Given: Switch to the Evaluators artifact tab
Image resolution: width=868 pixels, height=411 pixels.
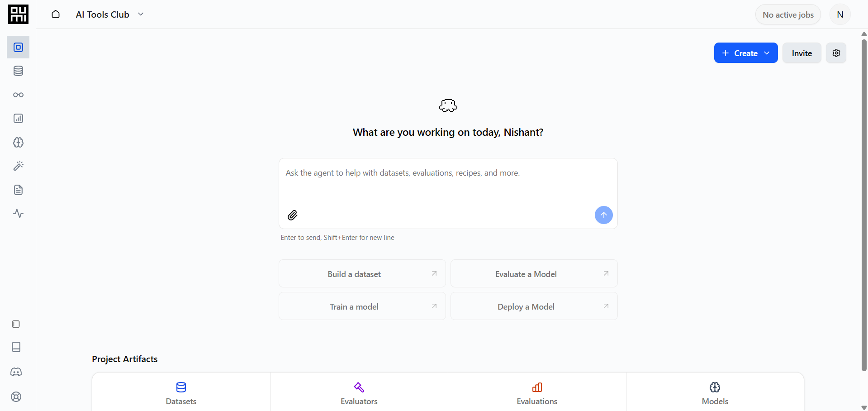Looking at the screenshot, I should pyautogui.click(x=359, y=393).
